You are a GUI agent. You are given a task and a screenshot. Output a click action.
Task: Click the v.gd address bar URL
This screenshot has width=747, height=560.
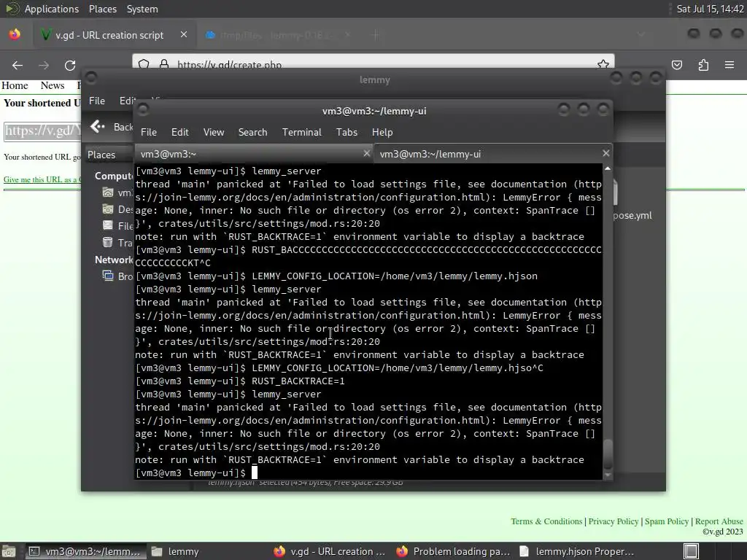229,65
